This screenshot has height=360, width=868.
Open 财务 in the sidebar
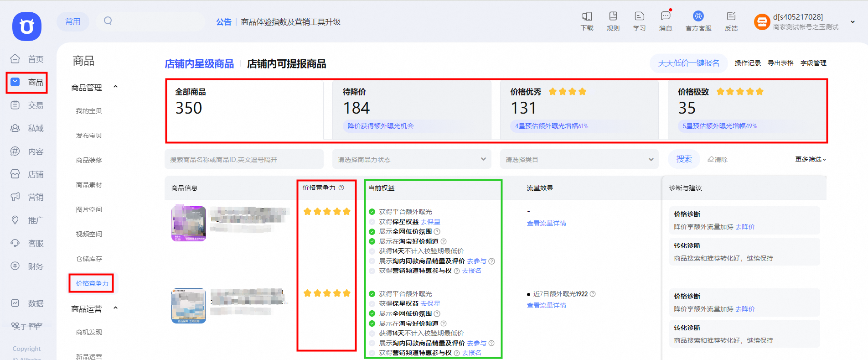27,266
